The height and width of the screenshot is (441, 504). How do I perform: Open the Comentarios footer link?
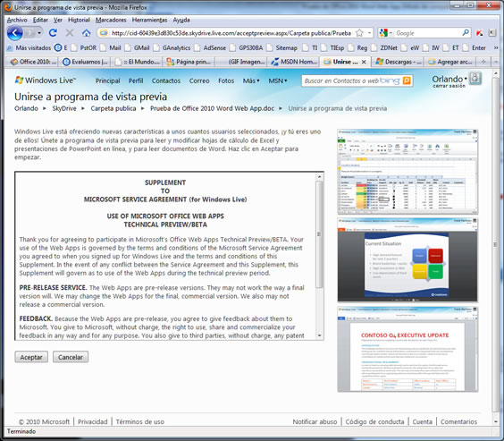[458, 421]
